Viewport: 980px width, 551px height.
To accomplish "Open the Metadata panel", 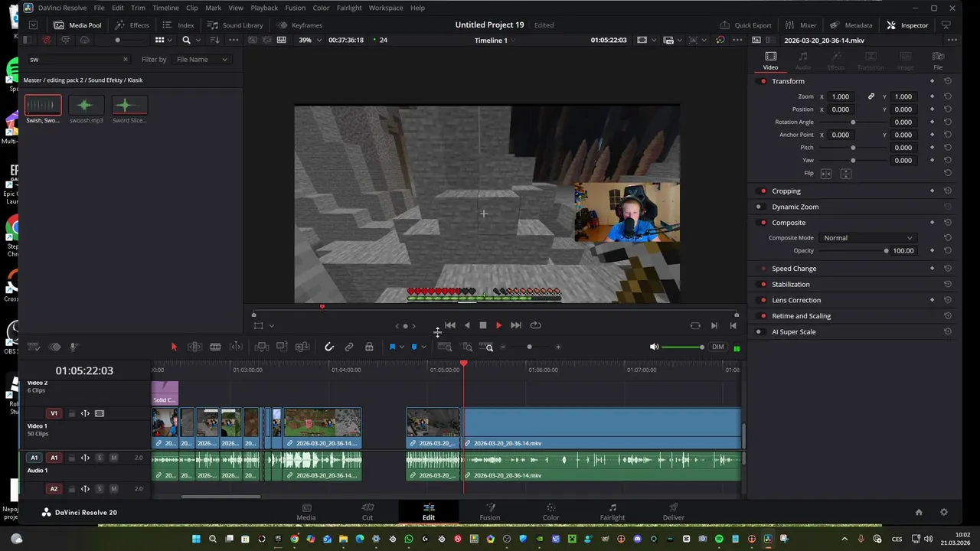I will point(851,25).
